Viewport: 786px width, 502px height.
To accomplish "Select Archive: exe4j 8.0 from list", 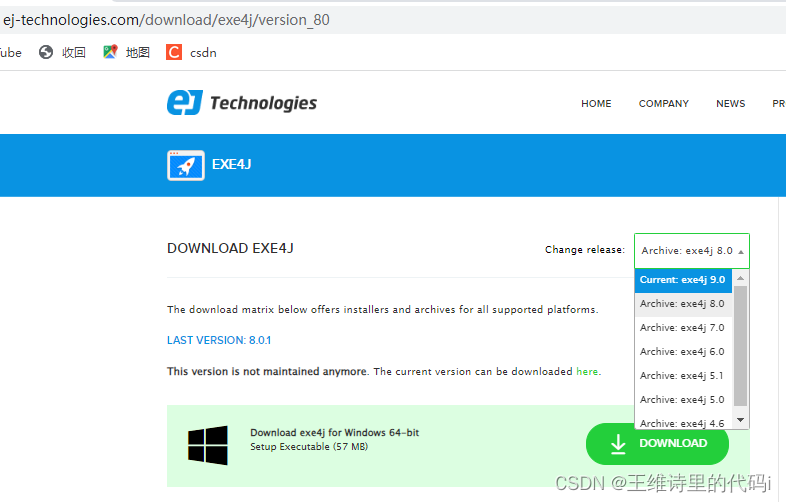I will pyautogui.click(x=683, y=304).
